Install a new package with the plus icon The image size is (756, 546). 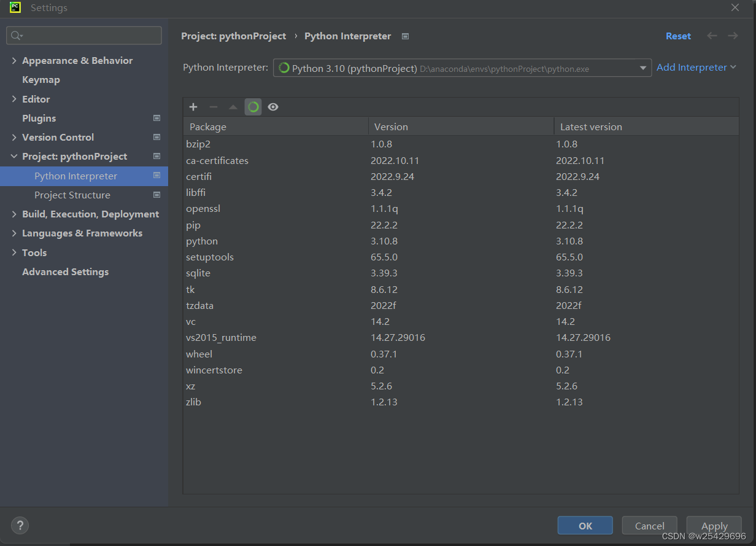click(x=193, y=106)
